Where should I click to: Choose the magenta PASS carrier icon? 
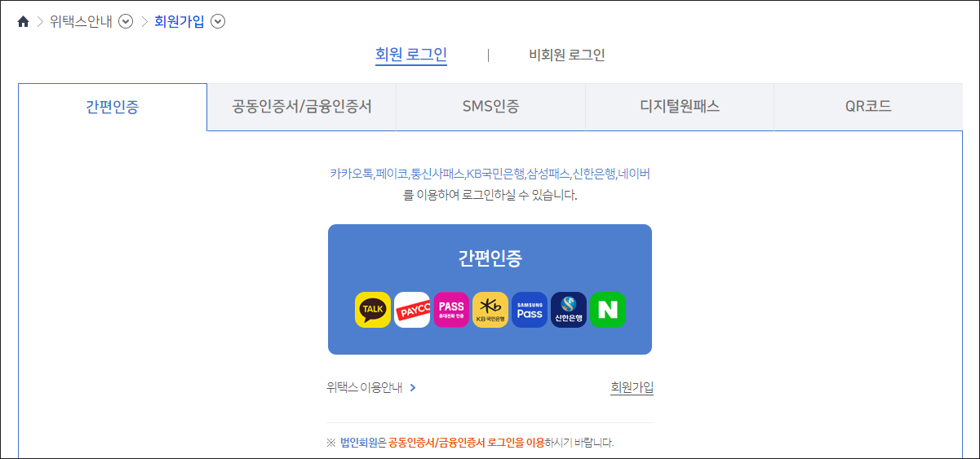pos(451,310)
